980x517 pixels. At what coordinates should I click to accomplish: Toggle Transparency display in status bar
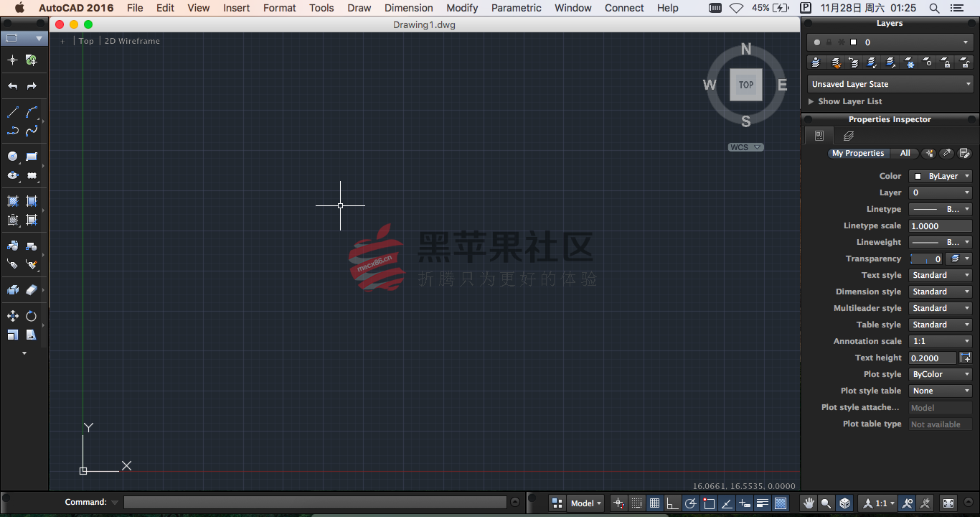781,503
